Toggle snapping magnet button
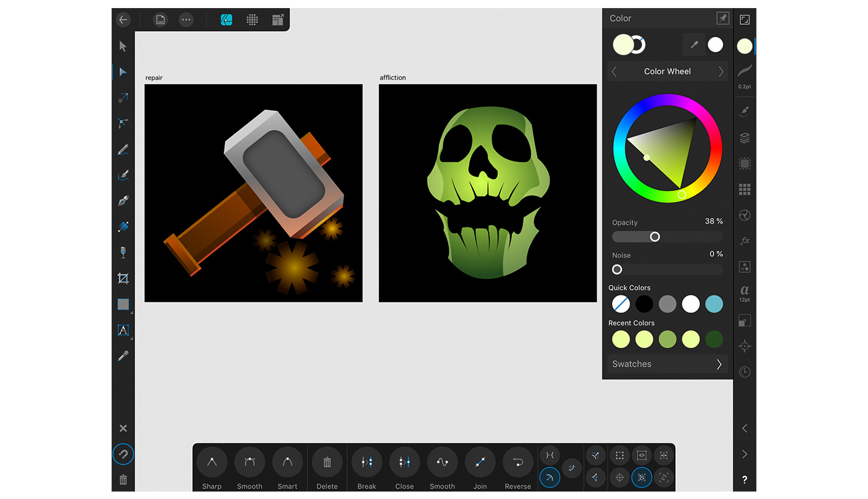 pos(123,454)
